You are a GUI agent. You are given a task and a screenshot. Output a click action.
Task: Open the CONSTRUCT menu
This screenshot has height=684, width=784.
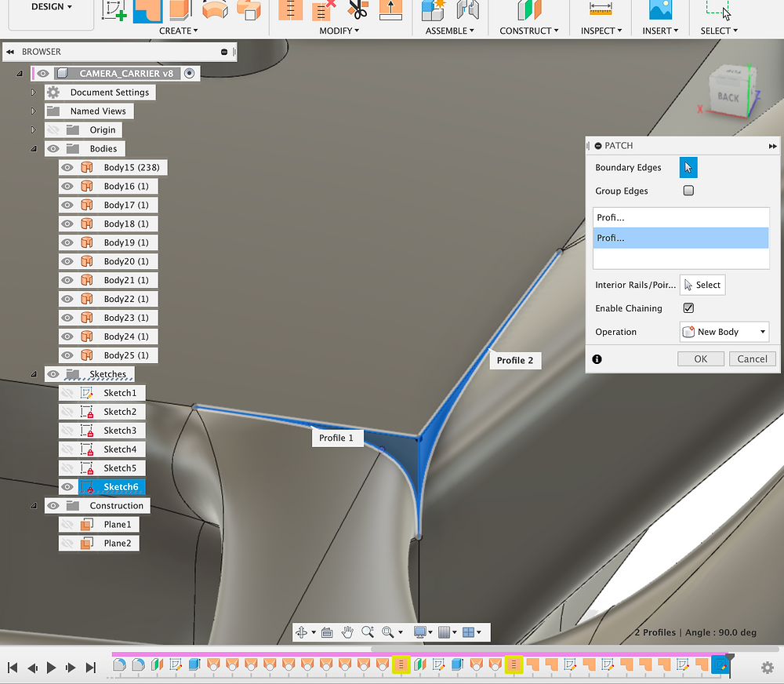pos(529,31)
